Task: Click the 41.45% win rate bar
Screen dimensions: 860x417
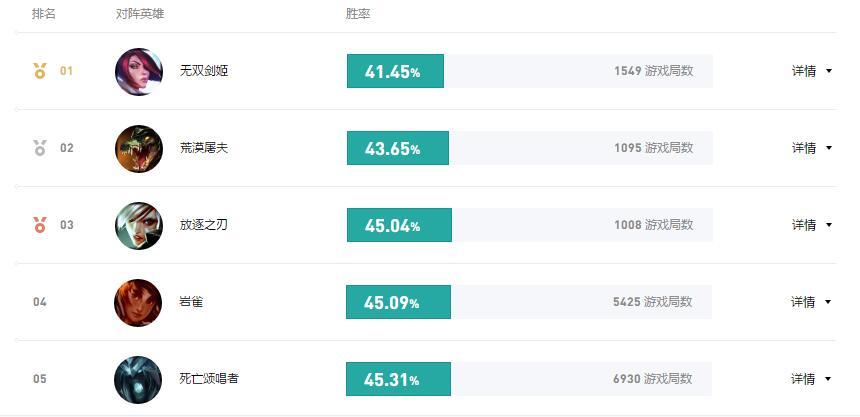Action: 395,71
